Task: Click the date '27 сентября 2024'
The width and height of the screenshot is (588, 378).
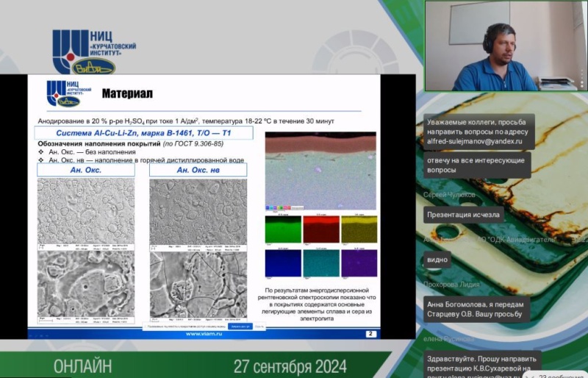Action: click(290, 366)
